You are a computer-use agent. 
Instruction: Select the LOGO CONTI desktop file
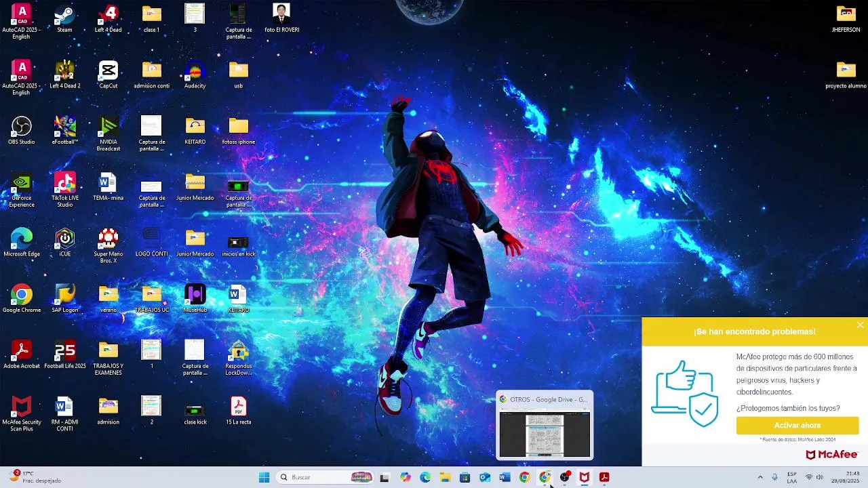tap(151, 243)
